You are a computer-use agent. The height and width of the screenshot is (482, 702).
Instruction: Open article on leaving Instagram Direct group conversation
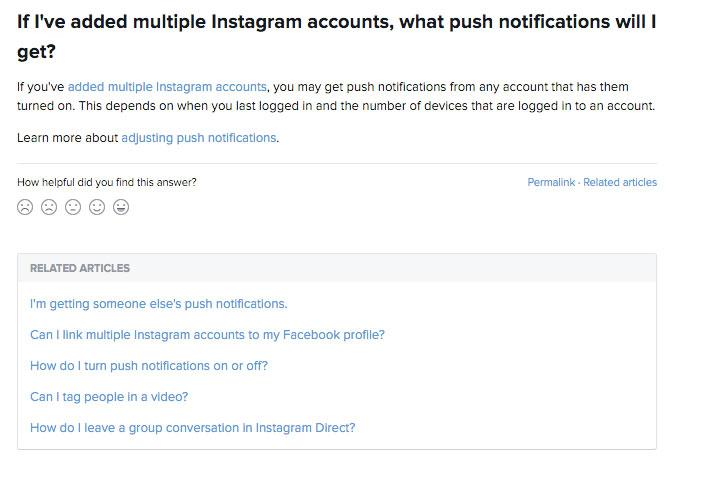coord(193,428)
